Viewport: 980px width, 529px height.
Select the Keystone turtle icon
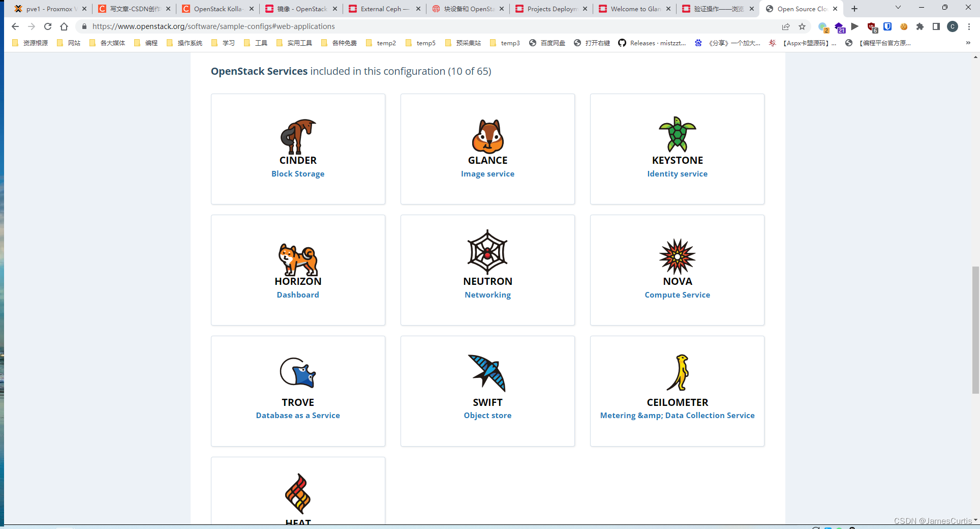(x=677, y=136)
